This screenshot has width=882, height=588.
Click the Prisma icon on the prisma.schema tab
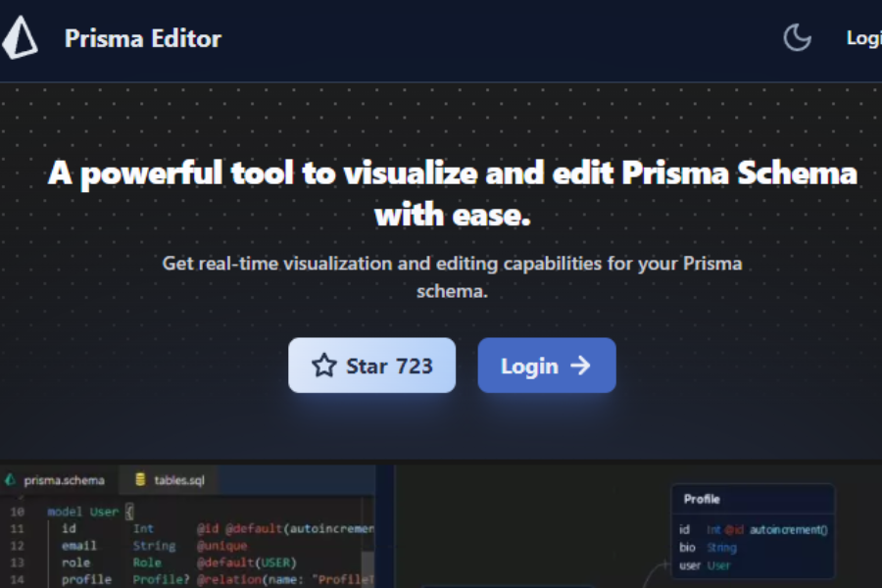[12, 480]
